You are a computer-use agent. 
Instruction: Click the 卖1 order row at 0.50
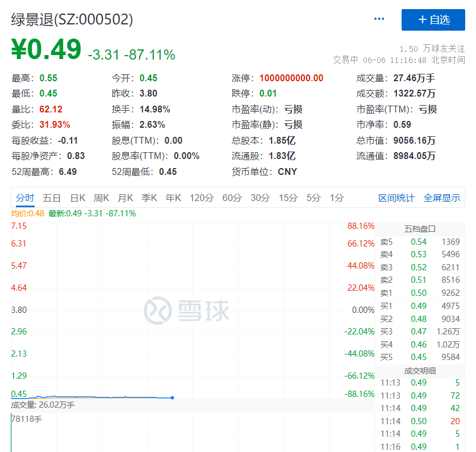coord(420,293)
